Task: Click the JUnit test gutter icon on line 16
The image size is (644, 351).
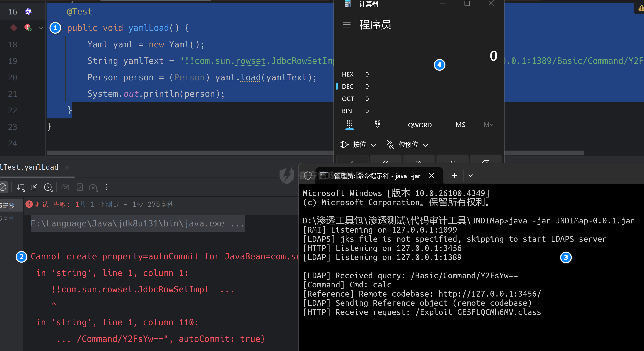Action: (28, 11)
